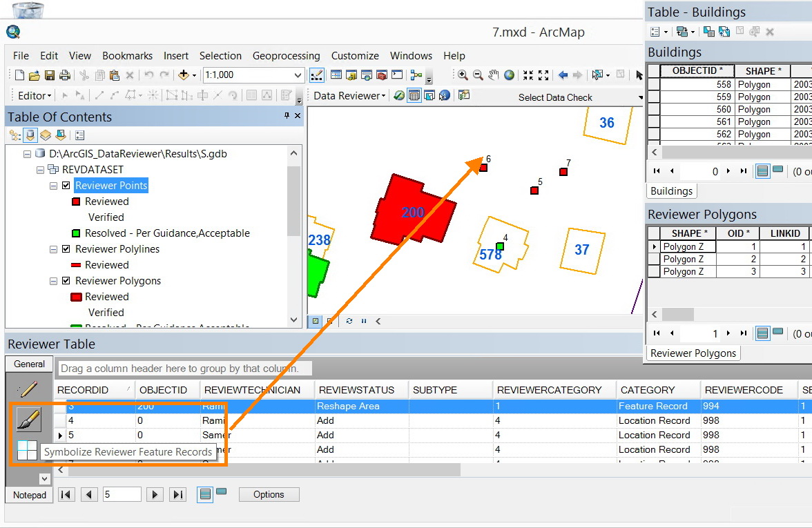
Task: Click the Open map document icon
Action: click(35, 75)
